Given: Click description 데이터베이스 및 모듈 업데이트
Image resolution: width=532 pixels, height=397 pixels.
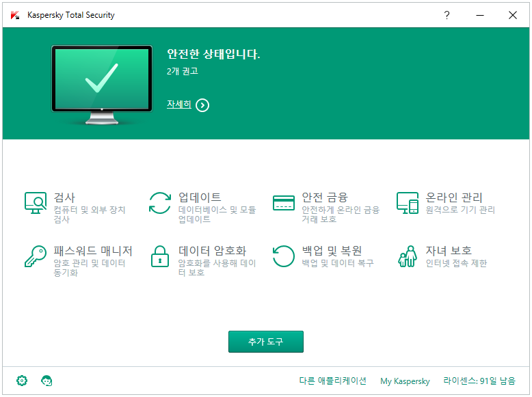Looking at the screenshot, I should [217, 215].
